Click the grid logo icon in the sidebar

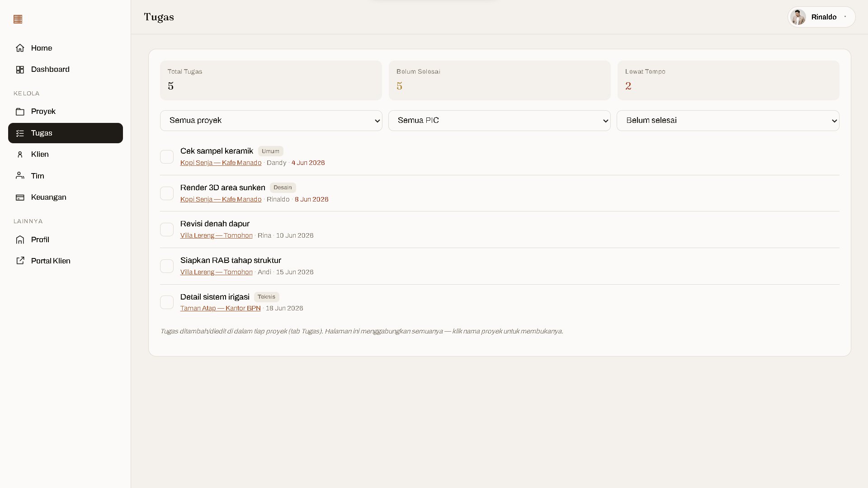pos(18,19)
